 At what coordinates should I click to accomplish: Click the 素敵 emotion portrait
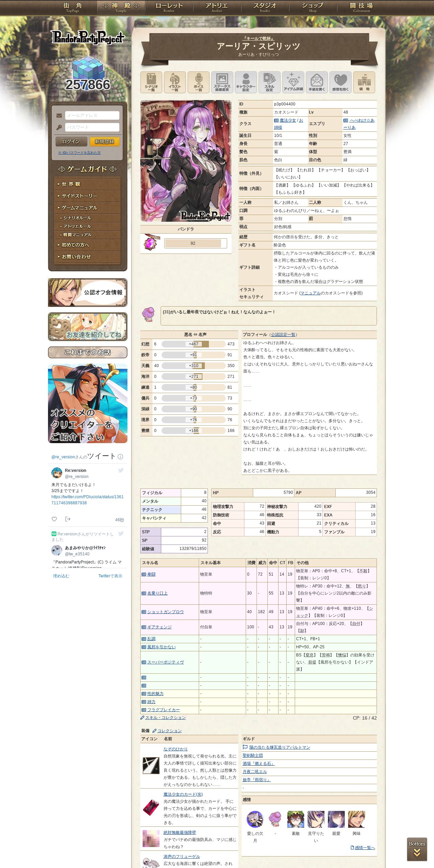295,819
